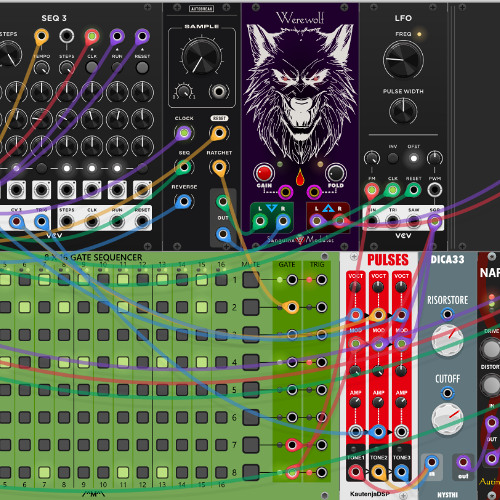Click the row 1 TRIG output jack
The width and height of the screenshot is (500, 500).
click(322, 280)
